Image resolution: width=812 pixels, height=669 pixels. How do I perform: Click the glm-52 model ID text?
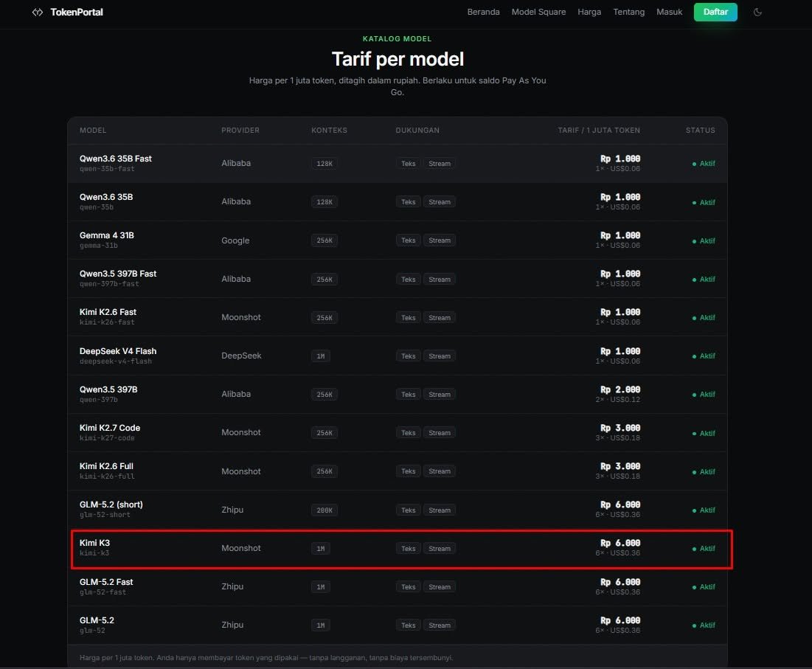pyautogui.click(x=92, y=631)
